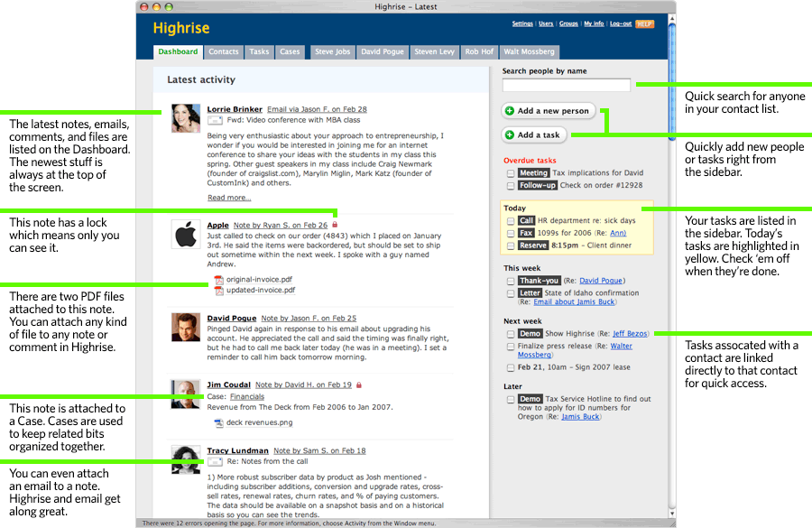Viewport: 812px width, 528px height.
Task: Click the Highrise logo in the header
Action: click(181, 28)
